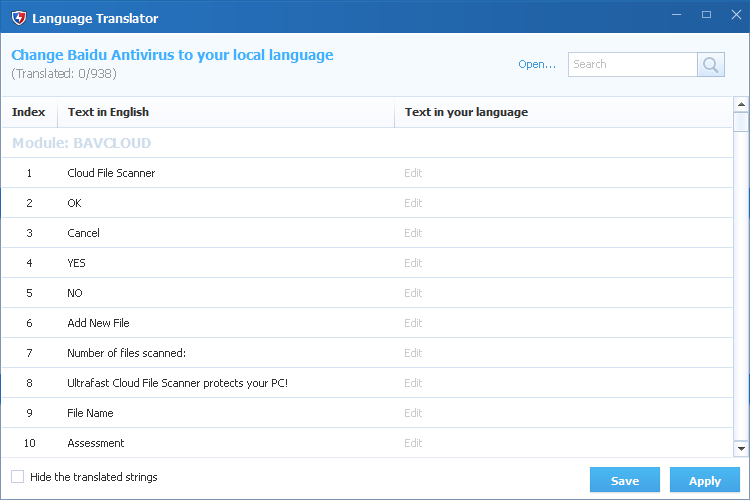Viewport: 750px width, 500px height.
Task: Minimize the Language Translator window
Action: [676, 15]
